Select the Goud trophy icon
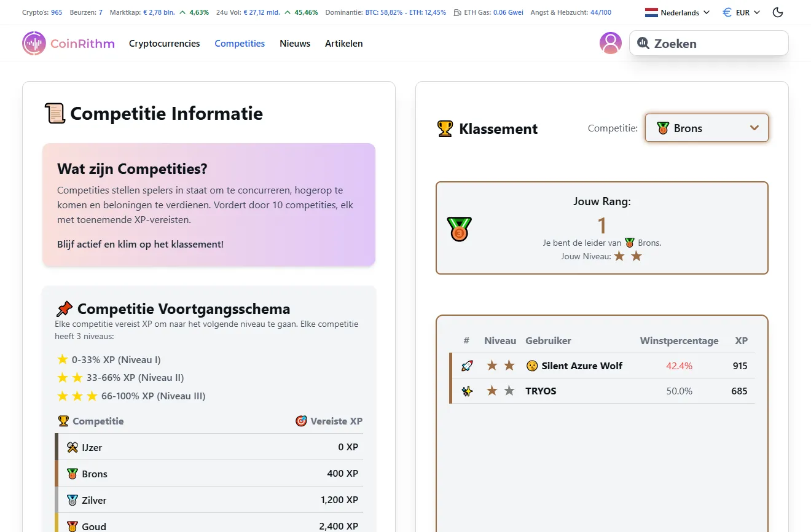811x532 pixels. coord(72,526)
